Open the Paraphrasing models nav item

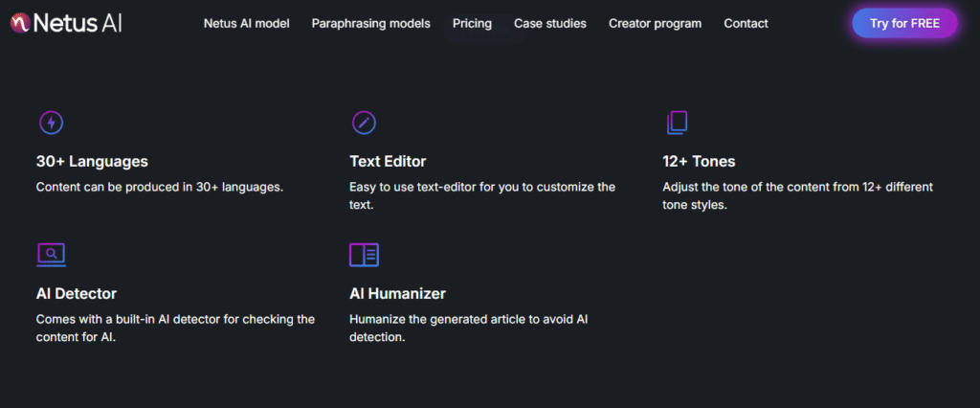point(370,23)
